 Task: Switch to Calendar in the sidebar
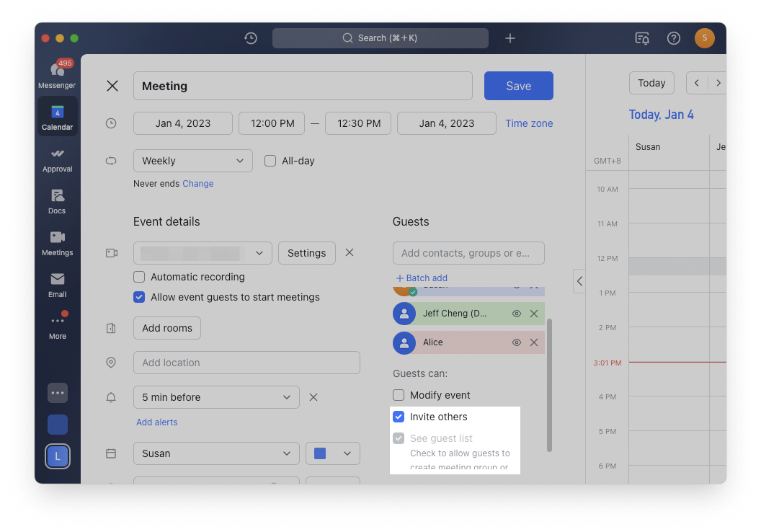point(57,117)
